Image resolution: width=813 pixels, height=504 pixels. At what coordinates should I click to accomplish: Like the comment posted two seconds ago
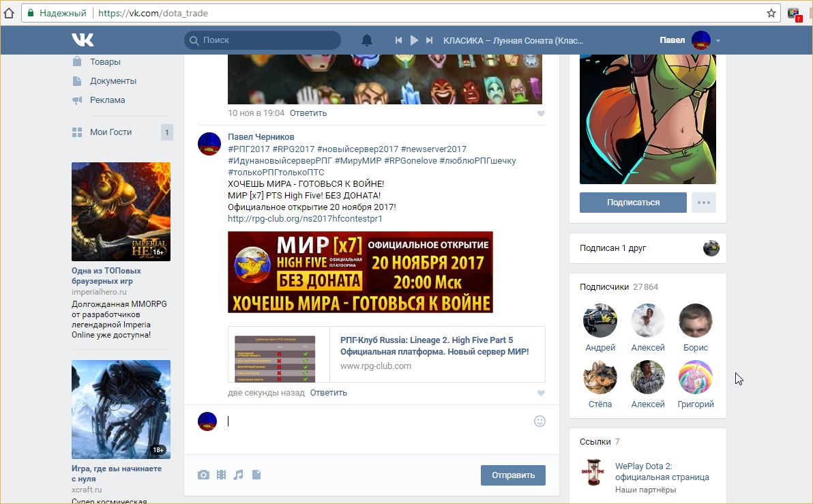pyautogui.click(x=541, y=394)
